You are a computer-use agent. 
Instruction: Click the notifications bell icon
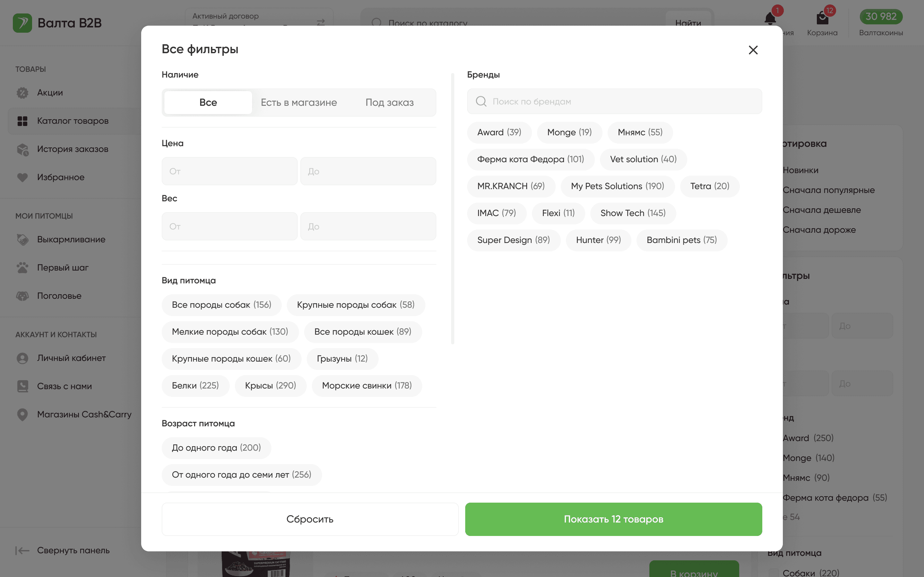770,18
